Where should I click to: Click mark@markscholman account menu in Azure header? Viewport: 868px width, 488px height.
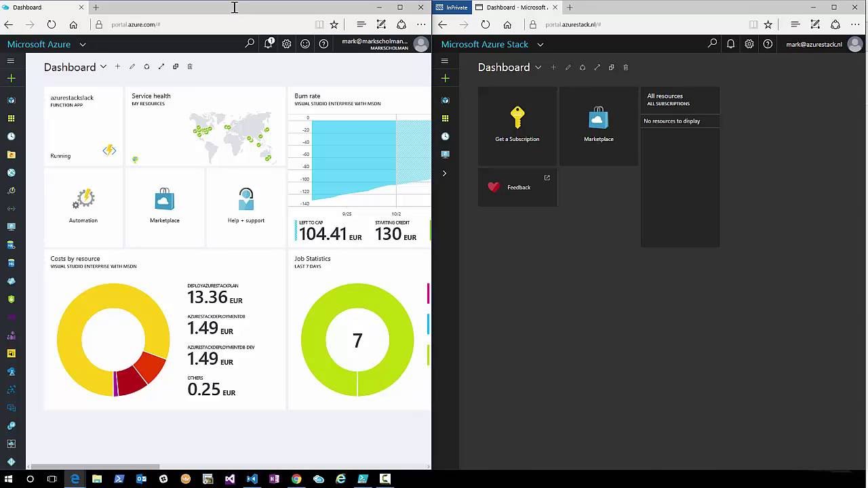click(384, 44)
